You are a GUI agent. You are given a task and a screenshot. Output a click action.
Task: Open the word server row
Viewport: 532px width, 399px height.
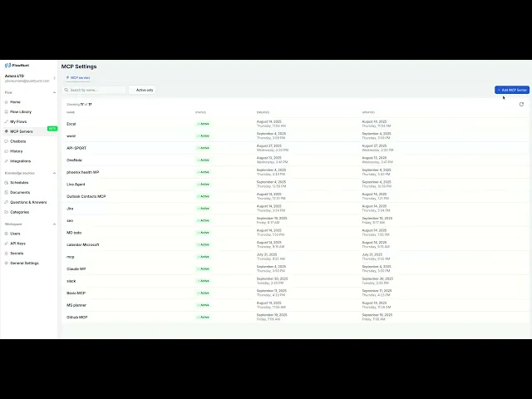tap(295, 135)
